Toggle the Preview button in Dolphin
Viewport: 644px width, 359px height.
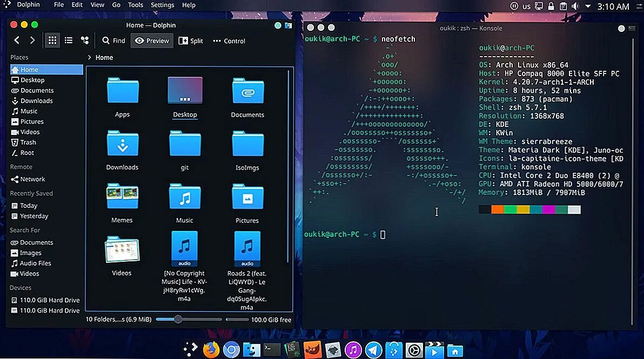point(152,40)
